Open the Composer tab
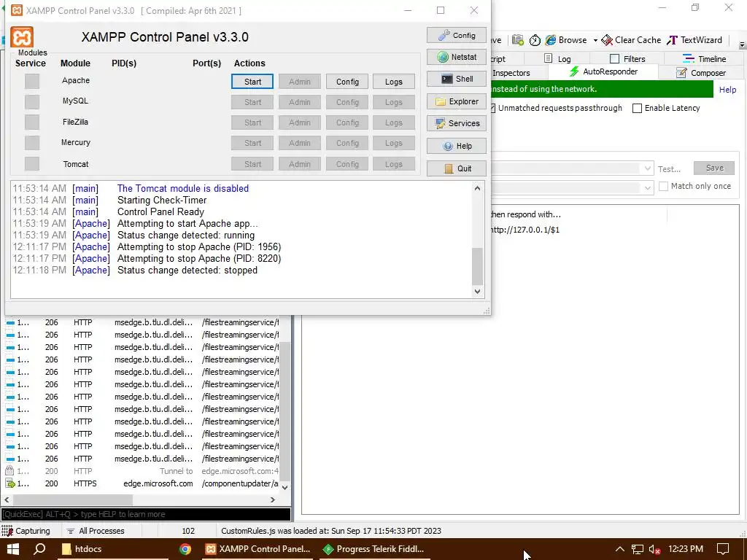The width and height of the screenshot is (747, 560). [701, 73]
